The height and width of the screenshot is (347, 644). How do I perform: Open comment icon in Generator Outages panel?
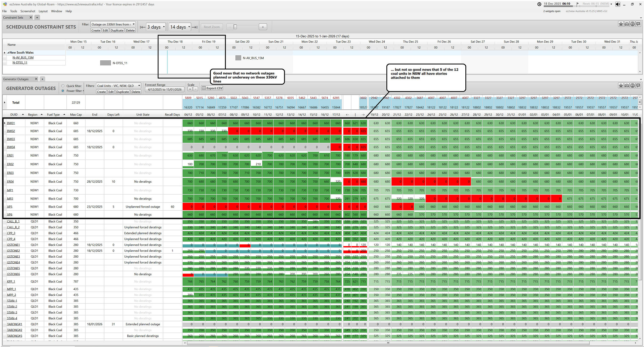(638, 86)
